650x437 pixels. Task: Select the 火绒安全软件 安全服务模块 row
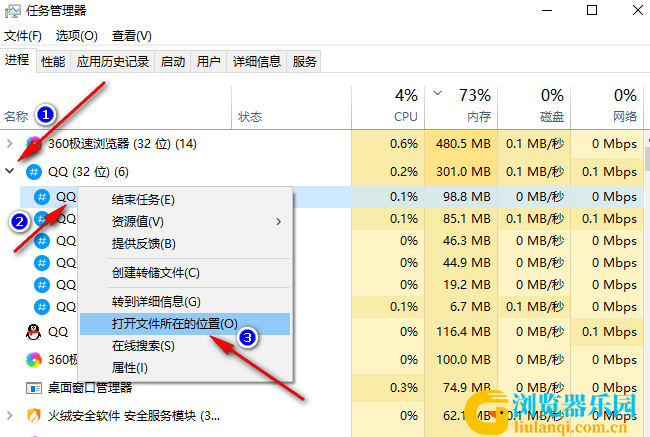pyautogui.click(x=175, y=415)
